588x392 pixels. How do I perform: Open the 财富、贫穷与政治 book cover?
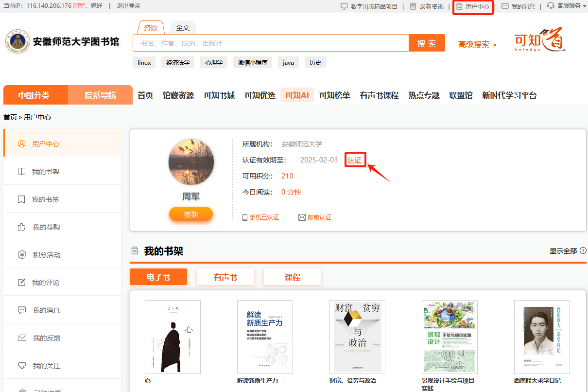(357, 337)
